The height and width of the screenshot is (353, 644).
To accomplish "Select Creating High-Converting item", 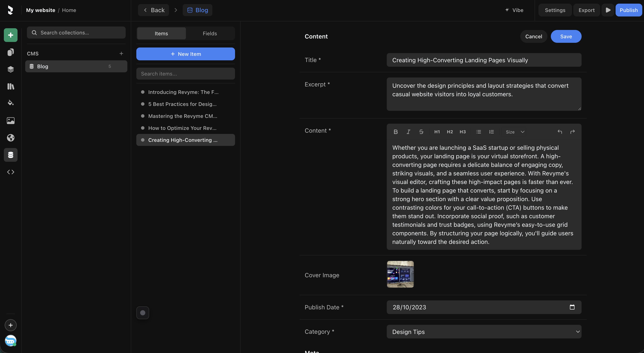I will coord(185,140).
